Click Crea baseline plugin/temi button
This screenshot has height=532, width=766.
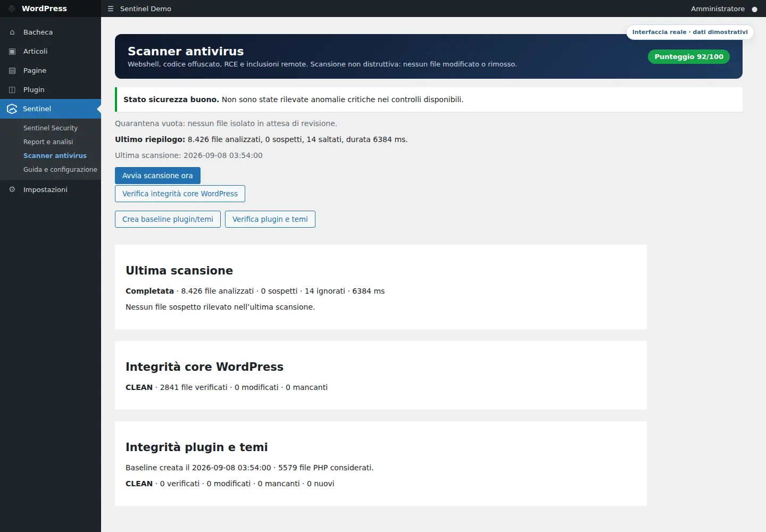[168, 219]
